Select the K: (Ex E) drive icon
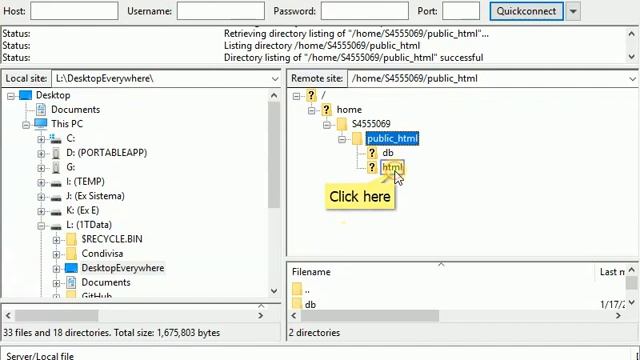 pos(56,212)
